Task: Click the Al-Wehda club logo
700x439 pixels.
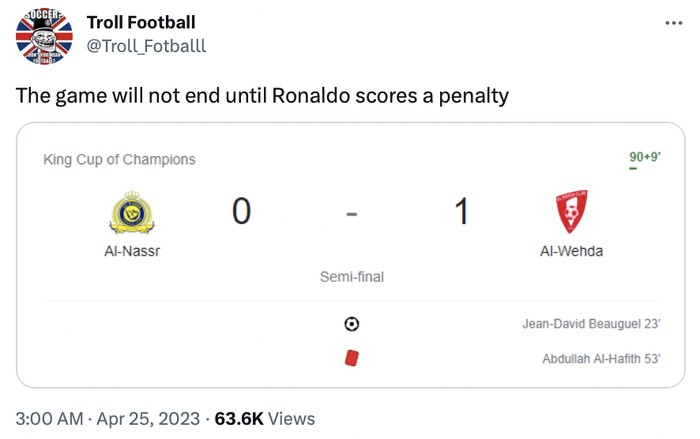Action: pos(571,212)
